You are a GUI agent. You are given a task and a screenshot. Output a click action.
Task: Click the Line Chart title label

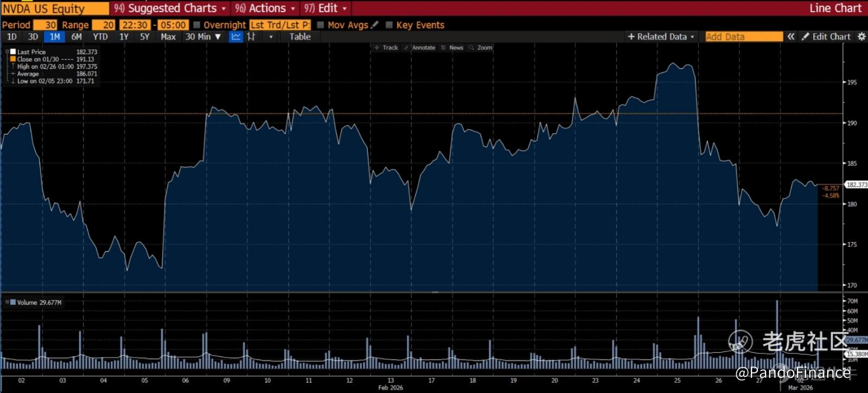pyautogui.click(x=835, y=8)
